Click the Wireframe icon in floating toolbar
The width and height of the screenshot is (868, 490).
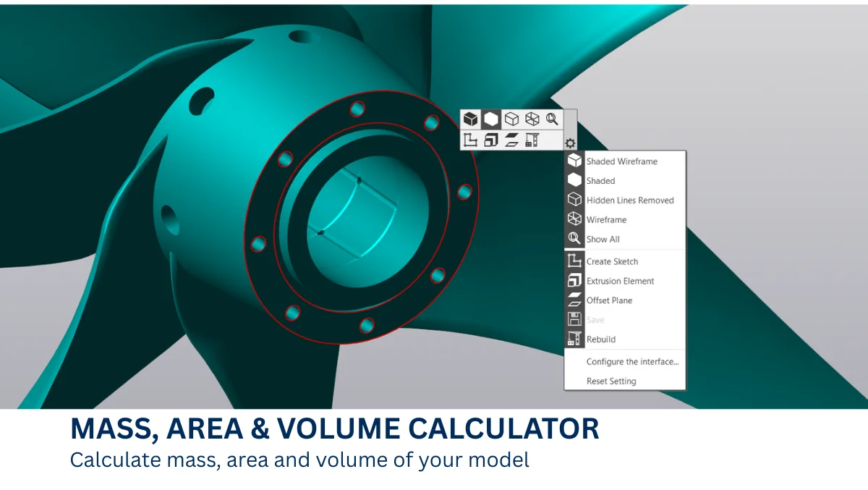tap(532, 119)
